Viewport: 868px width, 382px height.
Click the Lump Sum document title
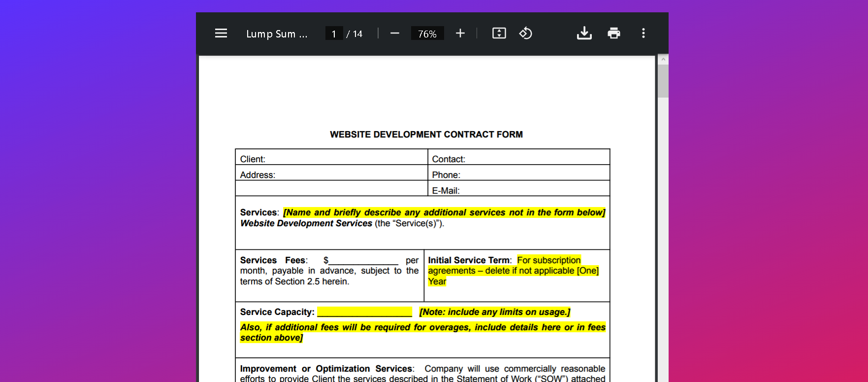(277, 34)
